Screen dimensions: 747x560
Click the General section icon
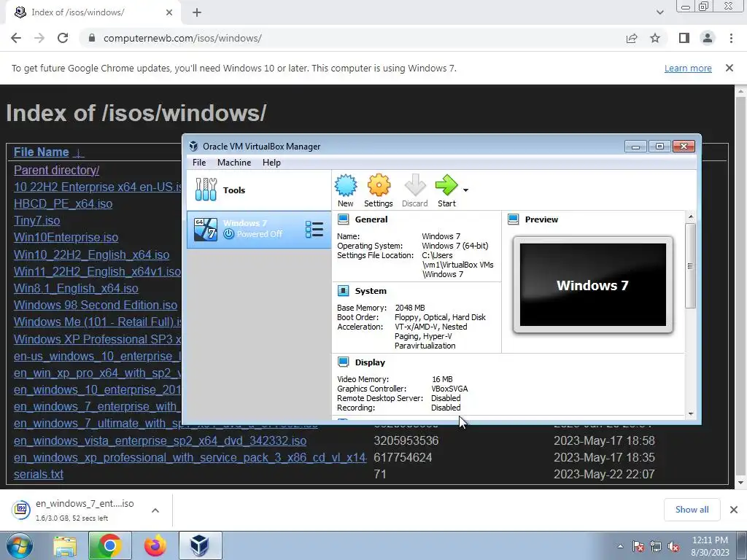tap(343, 219)
